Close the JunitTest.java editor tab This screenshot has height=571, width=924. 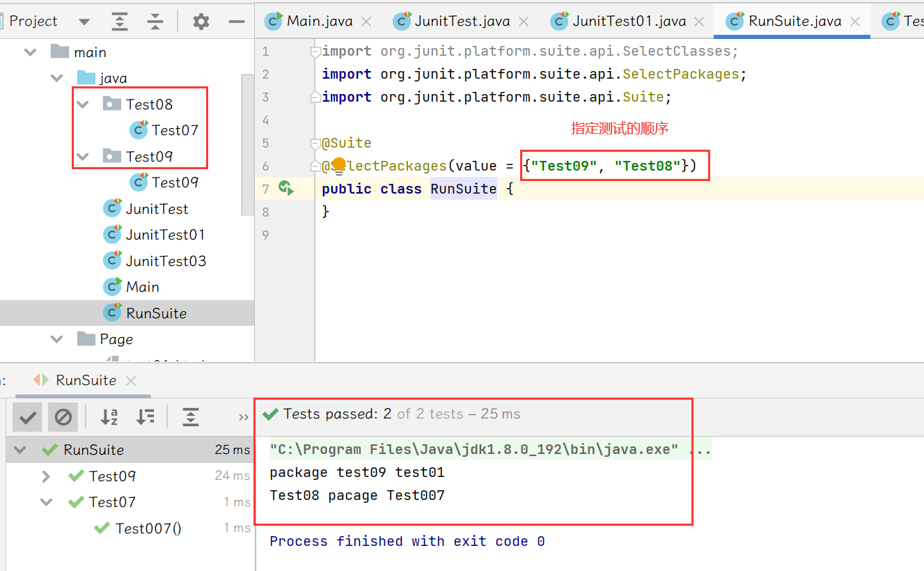[x=524, y=22]
